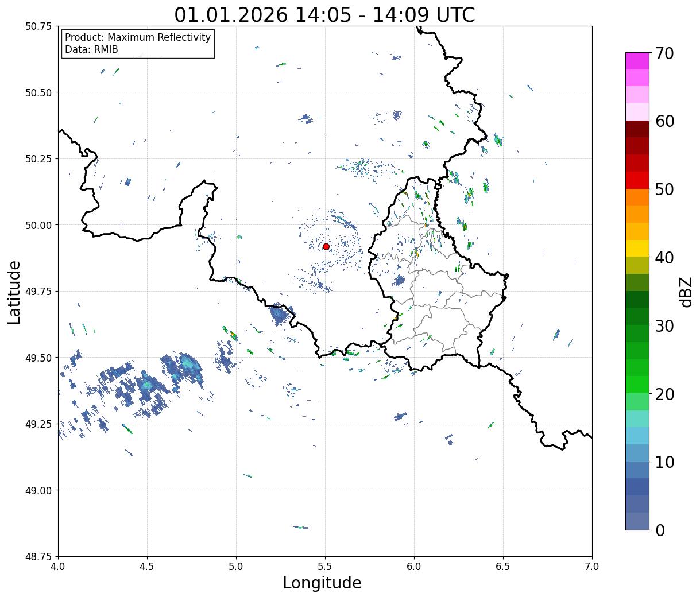700x597 pixels.
Task: Click the longitude tick label 4.5
Action: click(147, 567)
